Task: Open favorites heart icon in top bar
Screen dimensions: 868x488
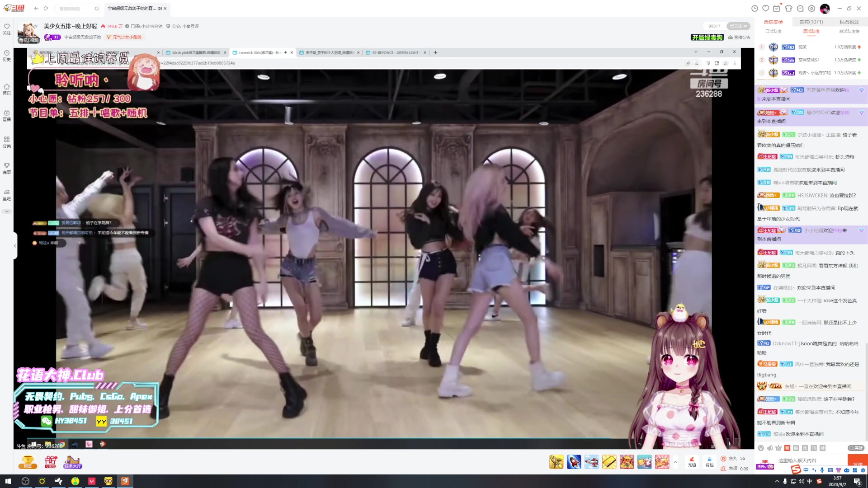Action: click(765, 8)
